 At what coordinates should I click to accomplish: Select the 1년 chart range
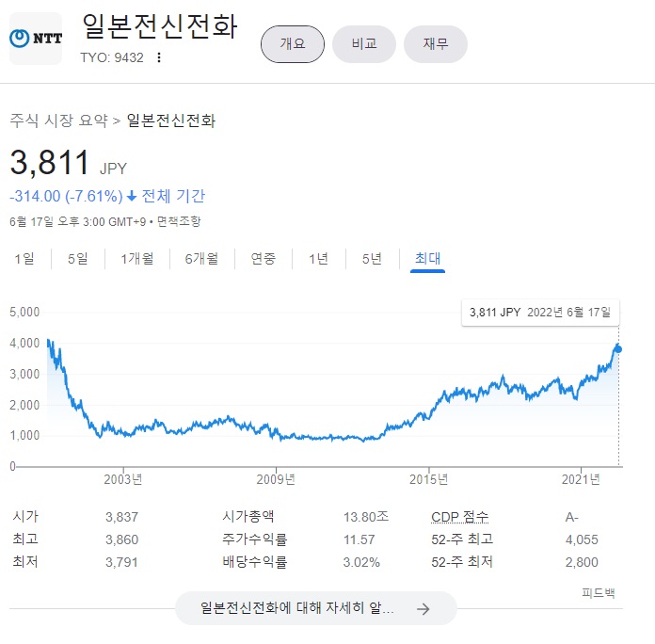(x=319, y=259)
